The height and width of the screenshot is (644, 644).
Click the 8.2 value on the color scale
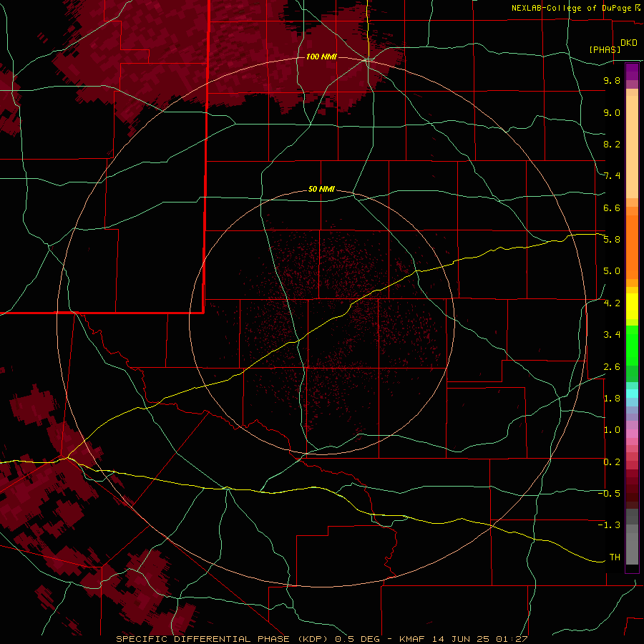click(612, 144)
